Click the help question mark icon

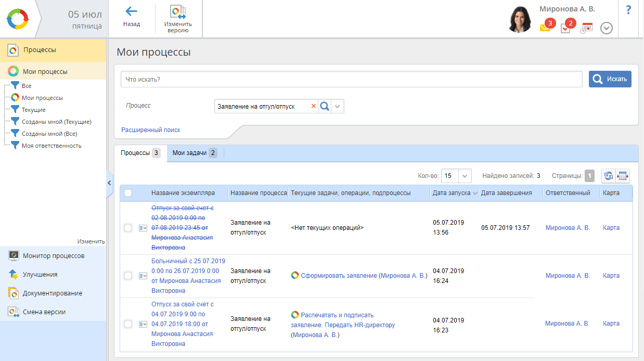pyautogui.click(x=628, y=9)
